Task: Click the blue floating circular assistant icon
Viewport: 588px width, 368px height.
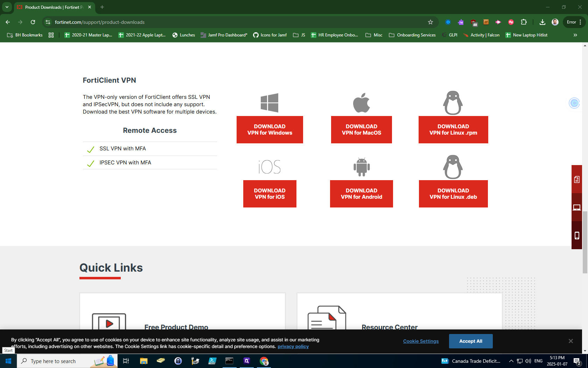Action: [x=574, y=103]
